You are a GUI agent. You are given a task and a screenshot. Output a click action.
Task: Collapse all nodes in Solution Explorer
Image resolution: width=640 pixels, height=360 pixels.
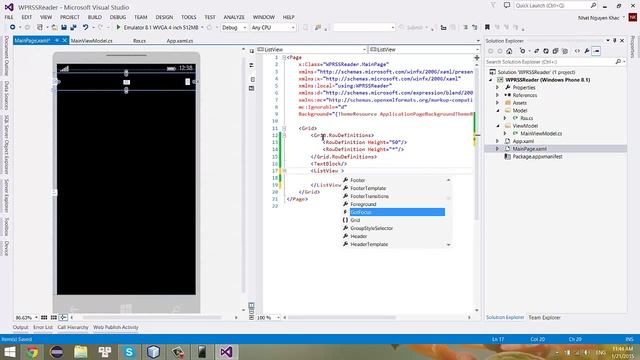[x=555, y=51]
